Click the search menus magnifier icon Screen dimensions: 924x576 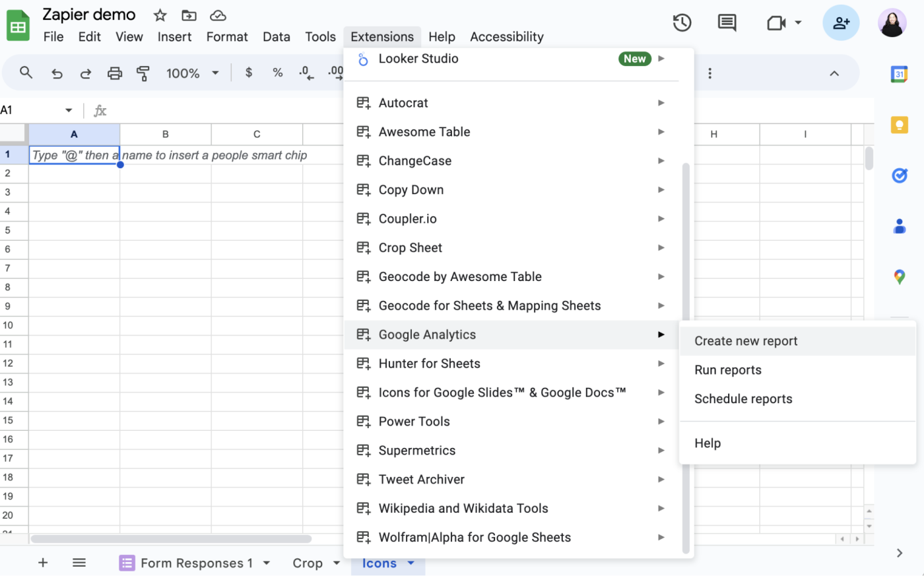26,73
